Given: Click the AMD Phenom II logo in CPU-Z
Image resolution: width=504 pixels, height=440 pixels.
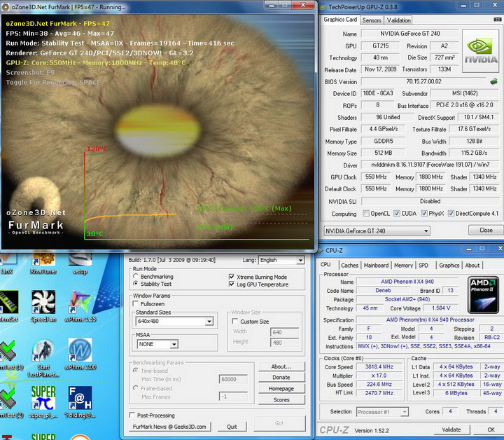Looking at the screenshot, I should pos(483,295).
